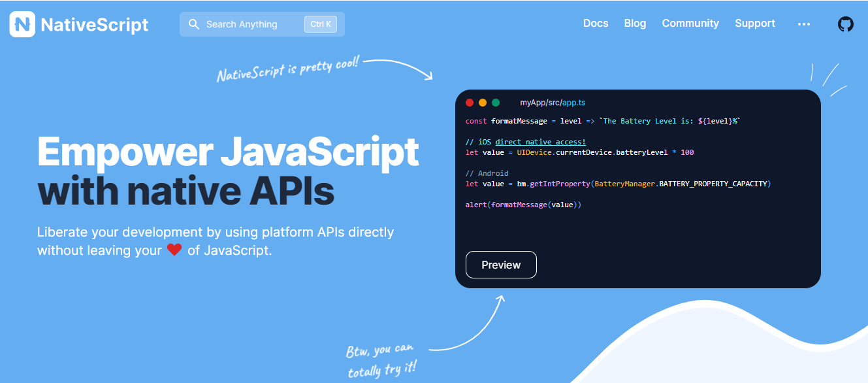Click the 'with native APIs' headline
Image resolution: width=868 pixels, height=383 pixels.
[x=186, y=192]
